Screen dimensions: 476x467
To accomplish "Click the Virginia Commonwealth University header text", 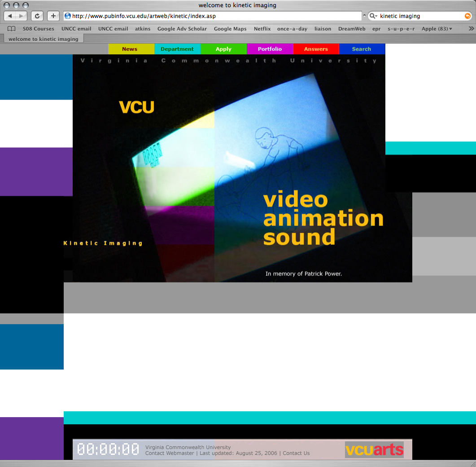I will [x=229, y=61].
